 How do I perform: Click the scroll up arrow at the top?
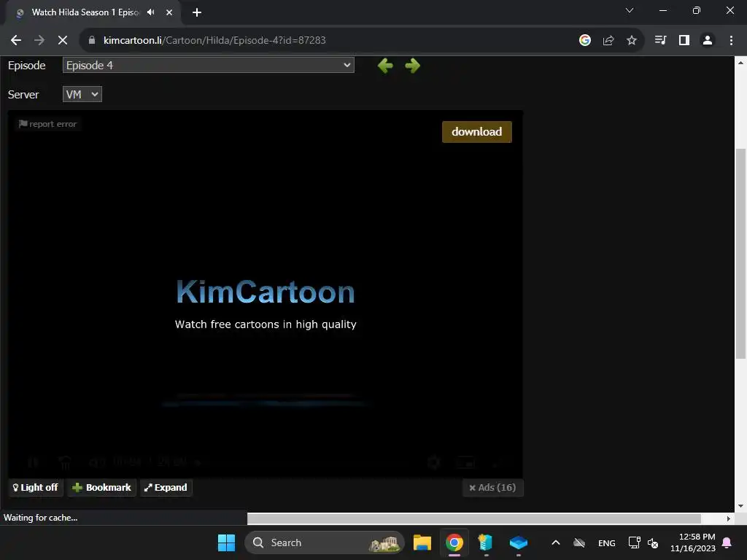(x=740, y=63)
